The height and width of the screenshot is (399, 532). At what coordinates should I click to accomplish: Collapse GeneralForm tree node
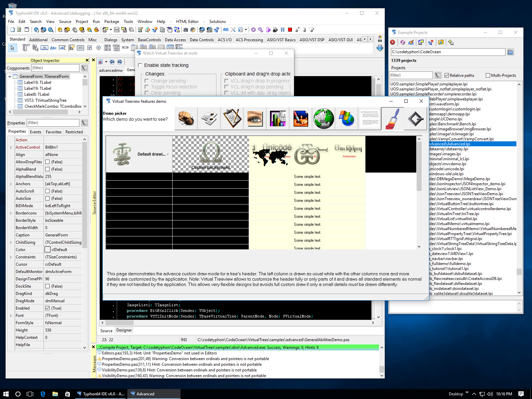pos(10,76)
